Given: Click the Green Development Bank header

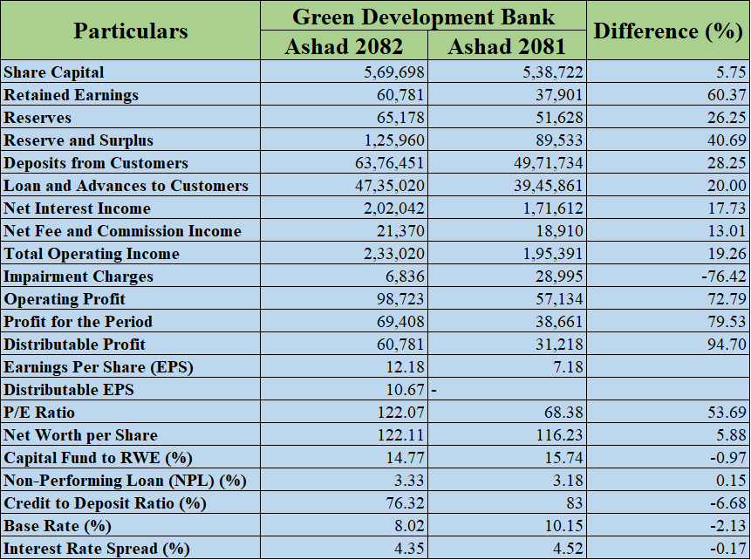Looking at the screenshot, I should coord(423,17).
